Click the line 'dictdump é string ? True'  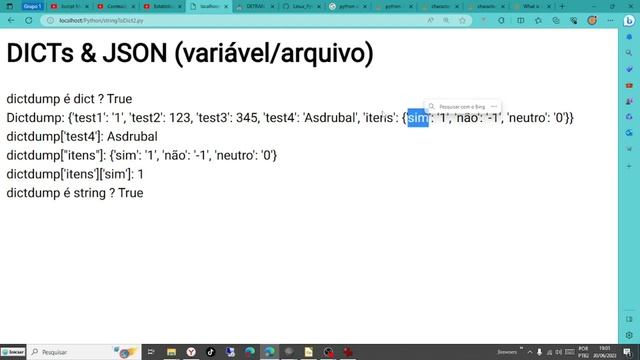75,193
